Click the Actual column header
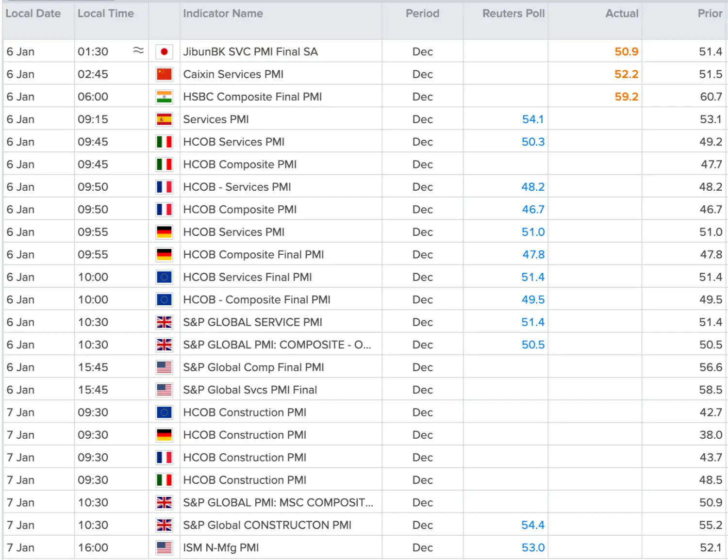728x560 pixels. pos(622,14)
